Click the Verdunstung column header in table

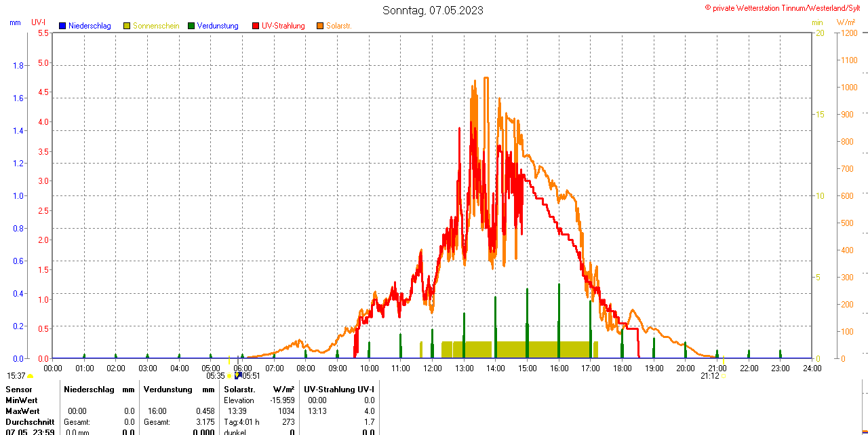click(168, 390)
